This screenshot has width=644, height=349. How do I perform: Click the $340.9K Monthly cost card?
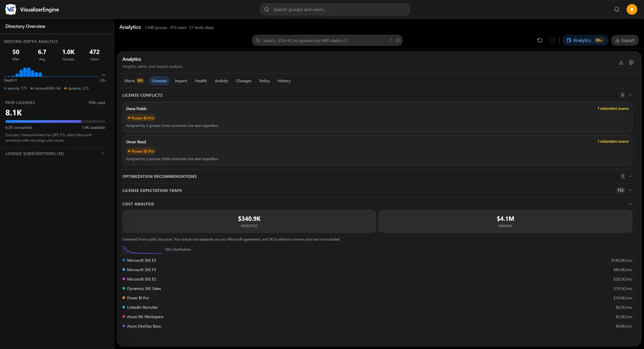click(249, 221)
